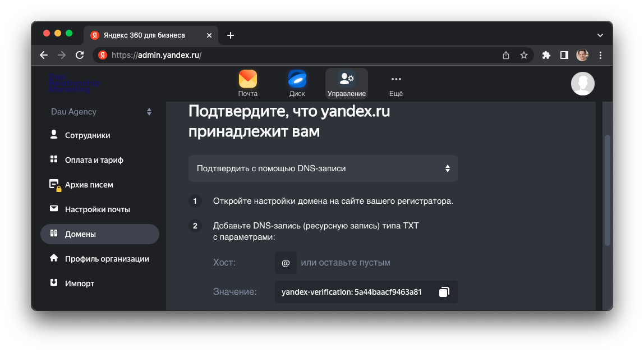
Task: Open Профиль организации section
Action: (x=100, y=259)
